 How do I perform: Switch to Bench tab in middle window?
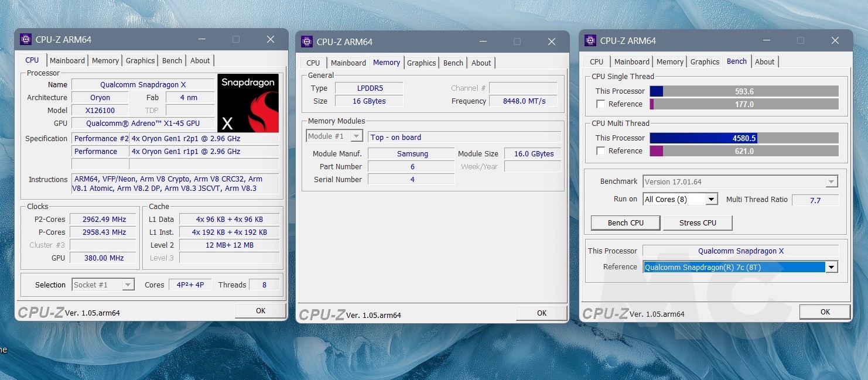453,63
